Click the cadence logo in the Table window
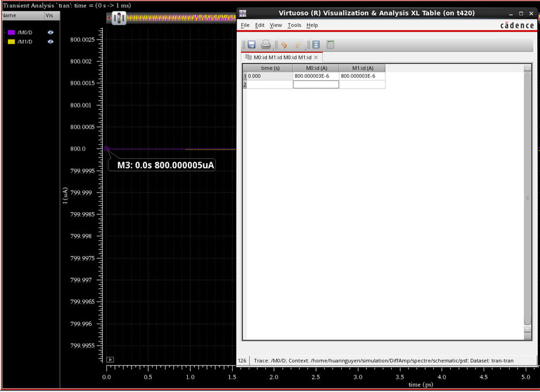The height and width of the screenshot is (392, 540). [517, 25]
